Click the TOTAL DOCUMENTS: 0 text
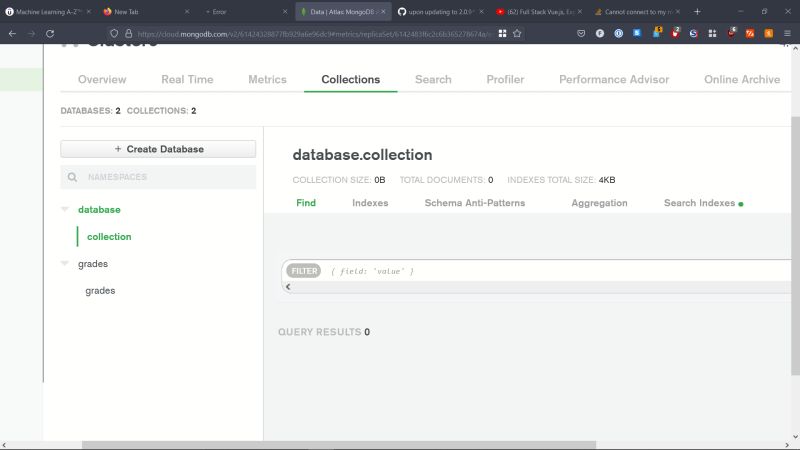This screenshot has height=450, width=800. [446, 180]
